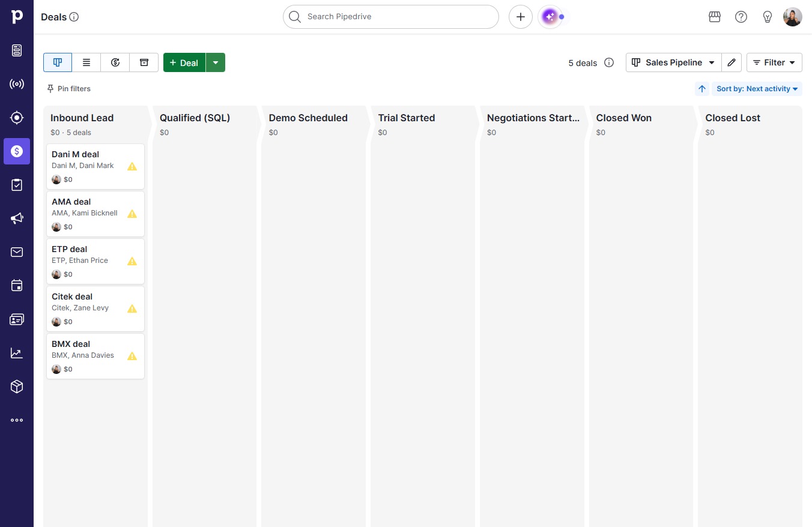Click 'BMX, Anna Davies' contact text

(83, 355)
